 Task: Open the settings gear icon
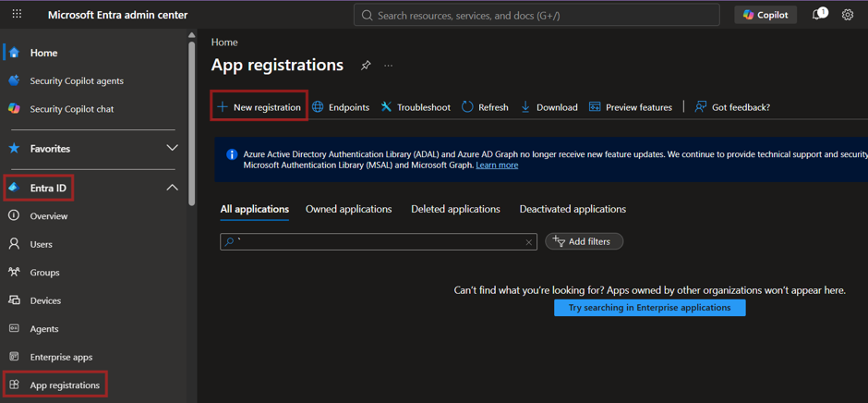(x=848, y=15)
